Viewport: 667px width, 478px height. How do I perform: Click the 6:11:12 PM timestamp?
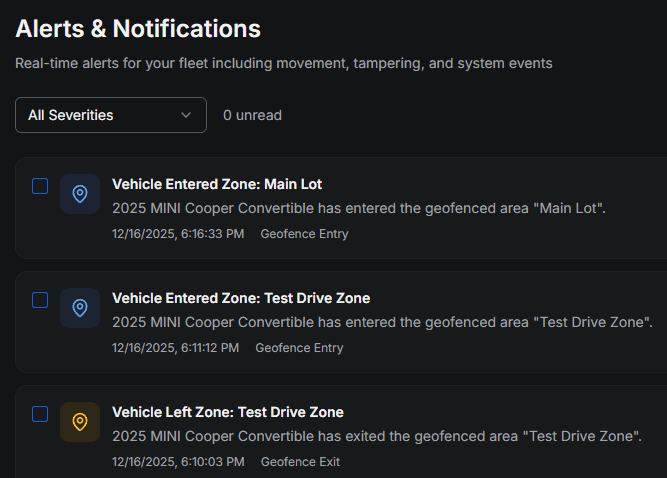click(x=175, y=348)
